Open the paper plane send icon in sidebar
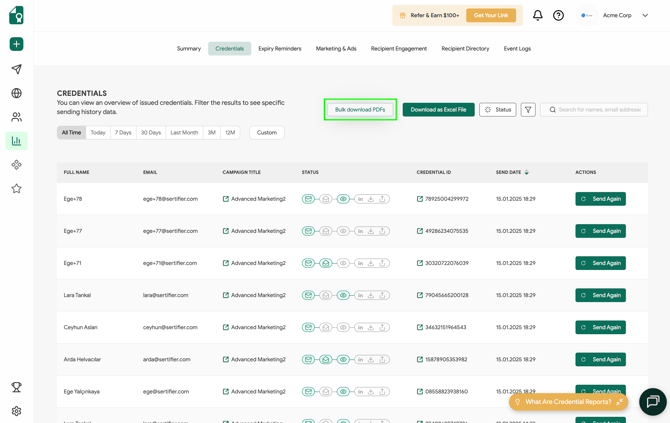 coord(16,69)
